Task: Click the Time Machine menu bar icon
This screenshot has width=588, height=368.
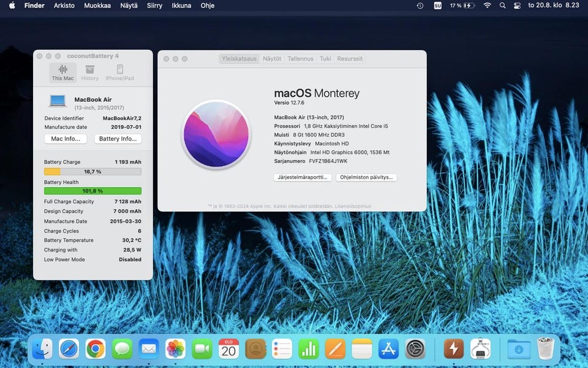Action: (420, 6)
